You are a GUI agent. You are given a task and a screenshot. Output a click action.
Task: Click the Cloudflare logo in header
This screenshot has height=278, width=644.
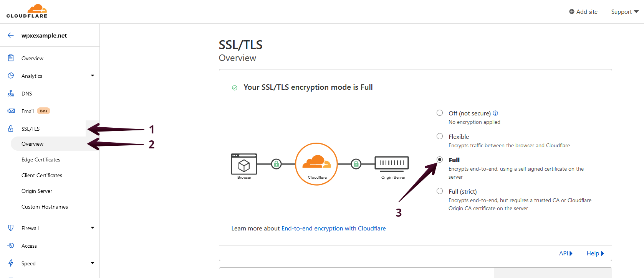[x=27, y=11]
